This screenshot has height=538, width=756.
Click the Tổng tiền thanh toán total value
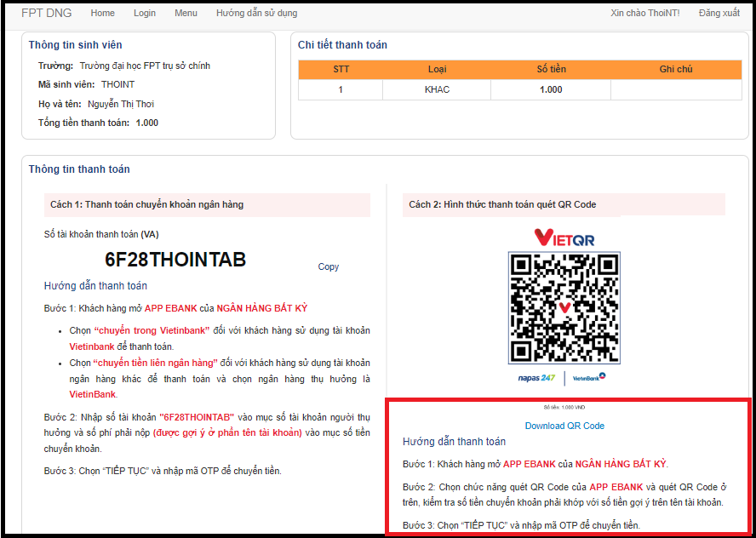pos(147,123)
